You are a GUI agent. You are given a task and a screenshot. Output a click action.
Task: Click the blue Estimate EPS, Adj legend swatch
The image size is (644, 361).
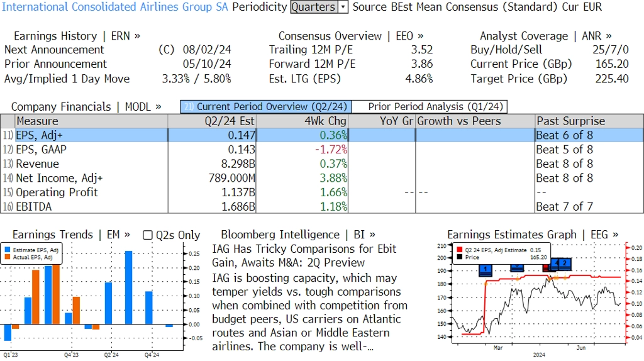(x=8, y=250)
